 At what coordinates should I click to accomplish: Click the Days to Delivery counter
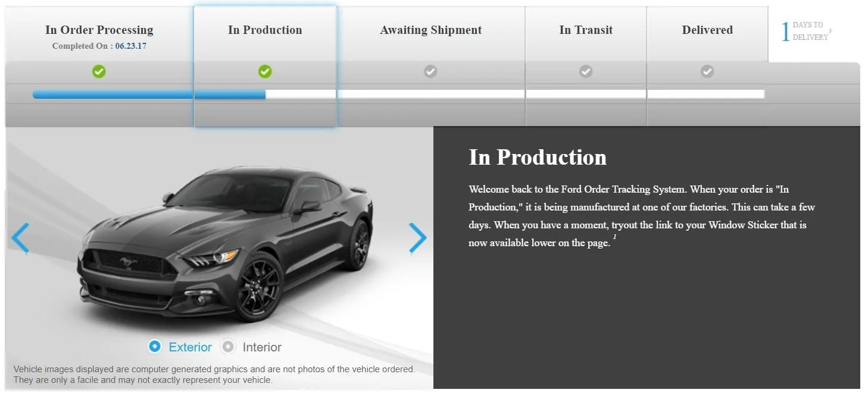[806, 32]
